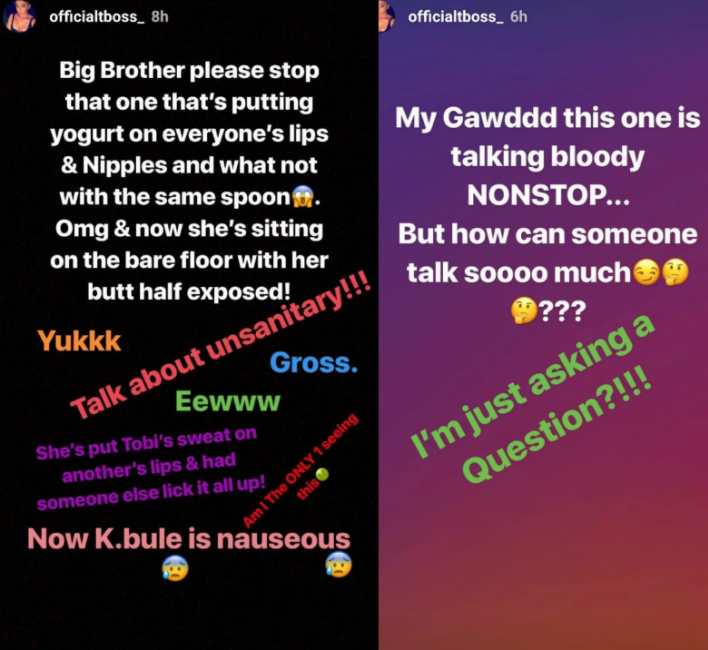708x650 pixels.
Task: Click the screaming face emoji after spoon
Action: 303,197
